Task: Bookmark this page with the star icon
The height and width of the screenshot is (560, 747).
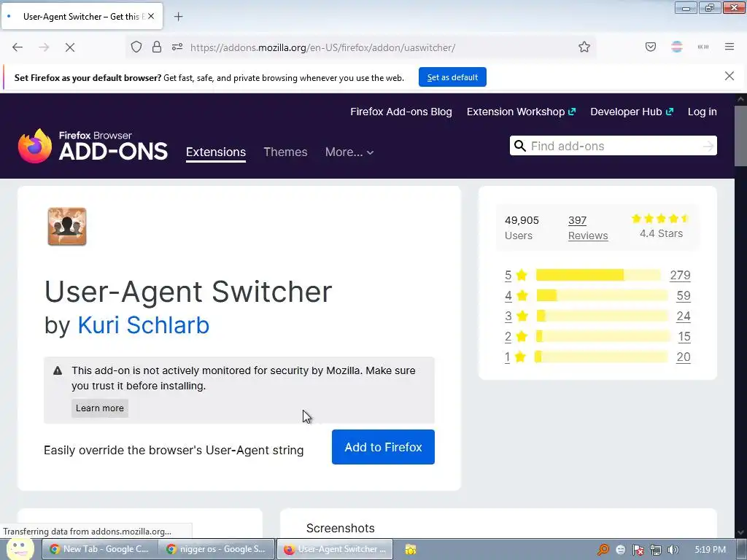Action: [x=584, y=47]
